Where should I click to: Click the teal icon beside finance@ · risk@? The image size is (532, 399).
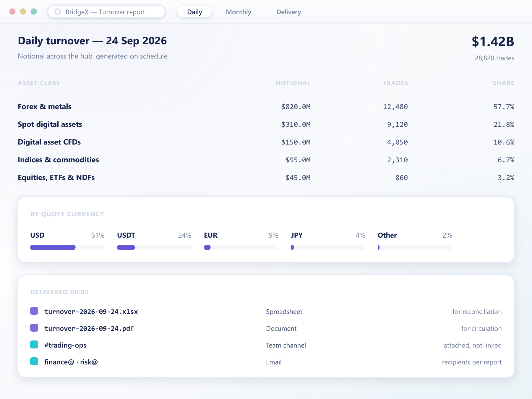click(34, 361)
